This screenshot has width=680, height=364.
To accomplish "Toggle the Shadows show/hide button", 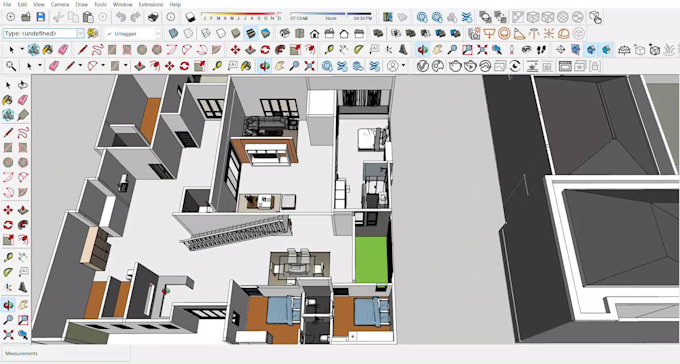I will pyautogui.click(x=190, y=17).
